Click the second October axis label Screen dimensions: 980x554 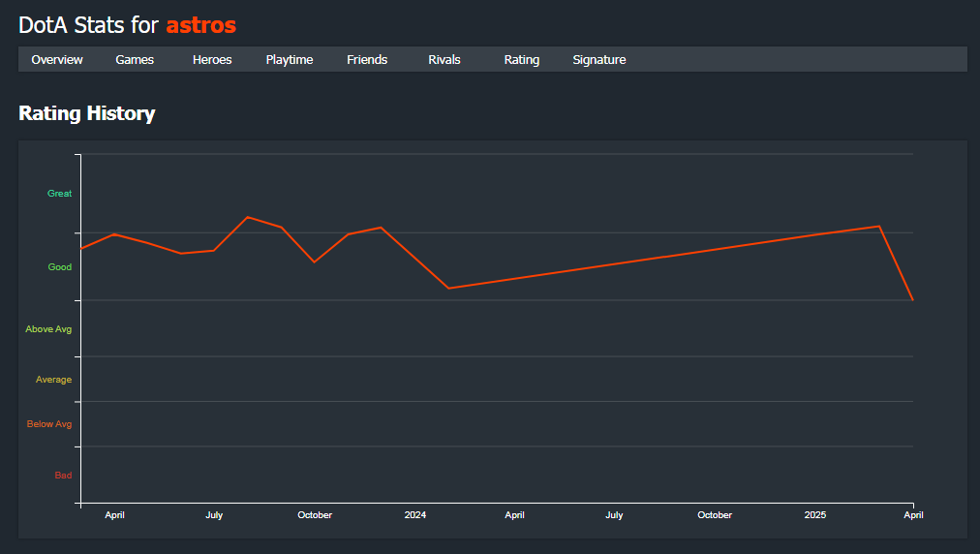click(x=715, y=514)
